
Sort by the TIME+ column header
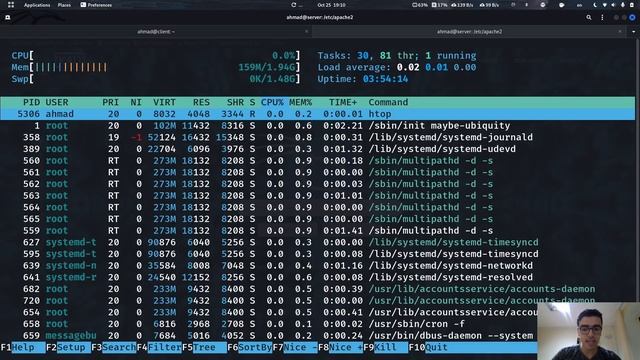(342, 102)
